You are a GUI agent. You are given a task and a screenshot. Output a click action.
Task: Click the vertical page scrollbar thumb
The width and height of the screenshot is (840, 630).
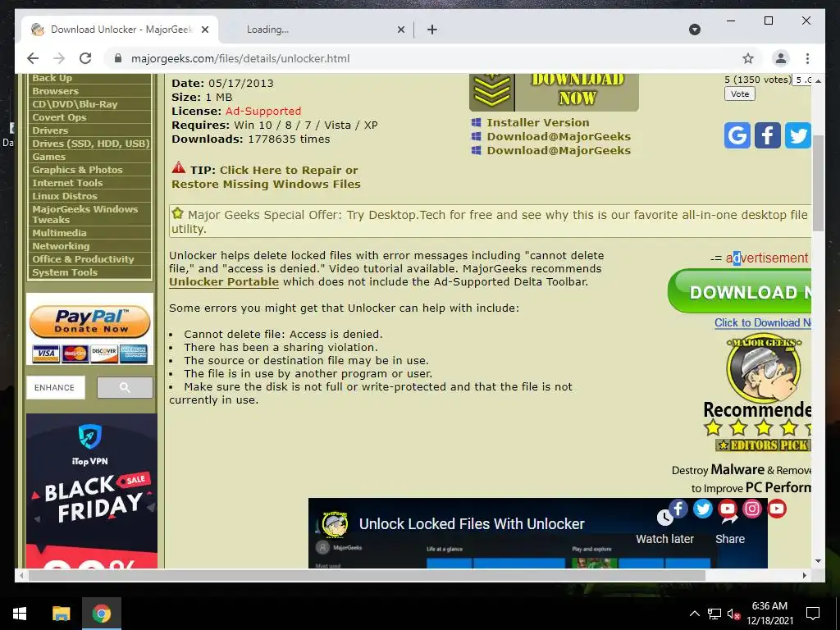[818, 183]
